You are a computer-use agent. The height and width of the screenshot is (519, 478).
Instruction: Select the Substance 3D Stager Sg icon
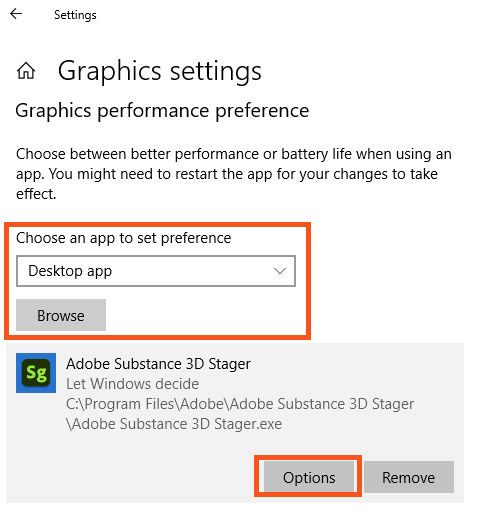(36, 373)
